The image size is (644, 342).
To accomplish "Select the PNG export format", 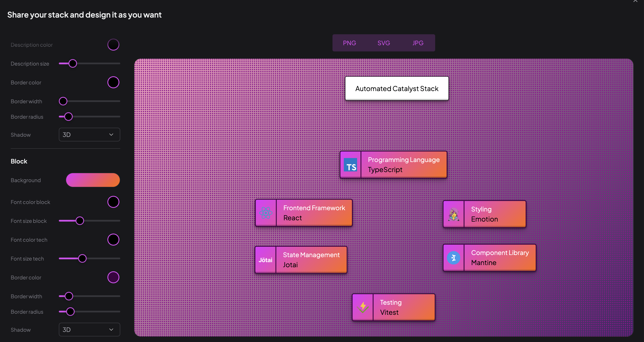I will click(x=350, y=43).
